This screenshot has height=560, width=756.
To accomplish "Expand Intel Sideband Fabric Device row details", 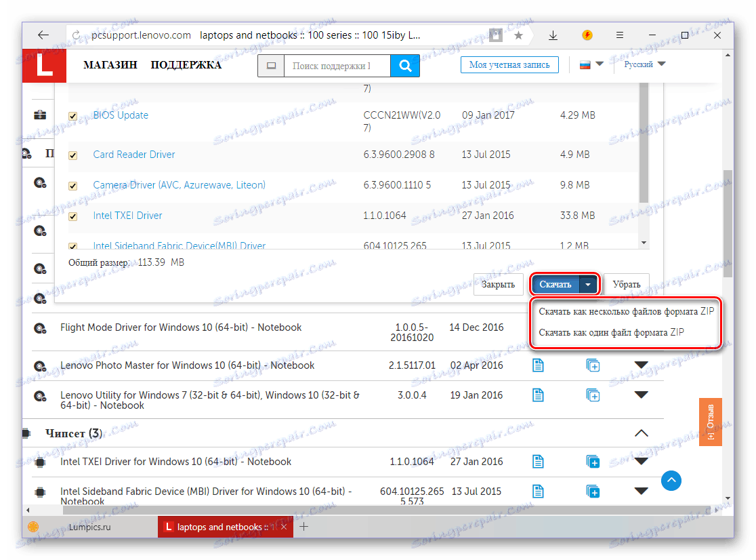I will click(641, 492).
